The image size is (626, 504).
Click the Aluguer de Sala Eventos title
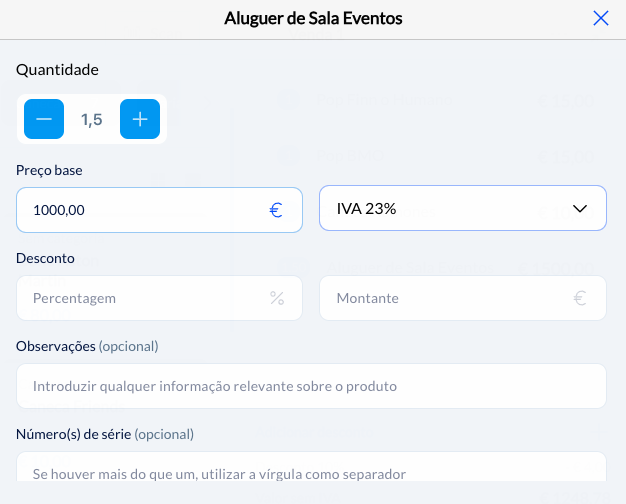pos(313,18)
